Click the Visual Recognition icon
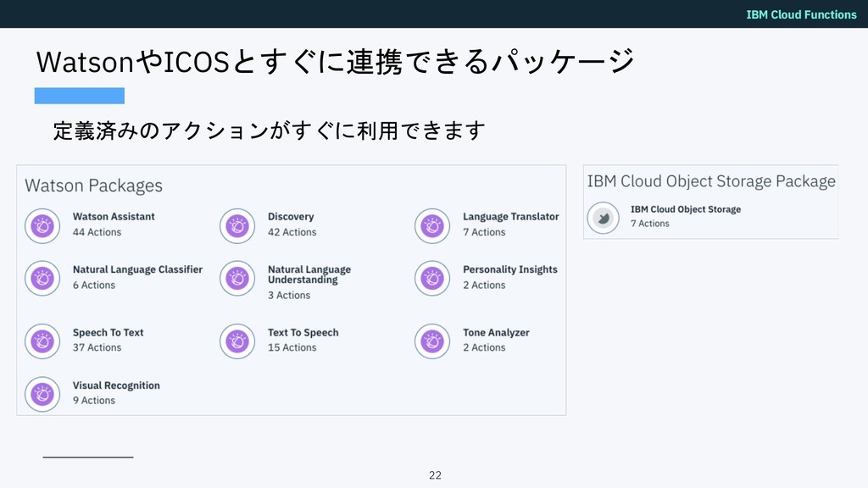 point(42,395)
